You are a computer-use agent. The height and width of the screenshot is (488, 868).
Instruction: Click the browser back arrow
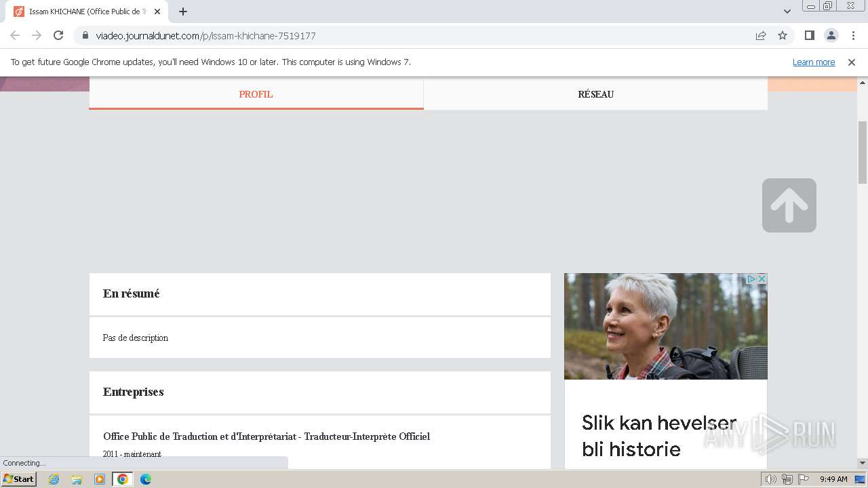click(15, 35)
